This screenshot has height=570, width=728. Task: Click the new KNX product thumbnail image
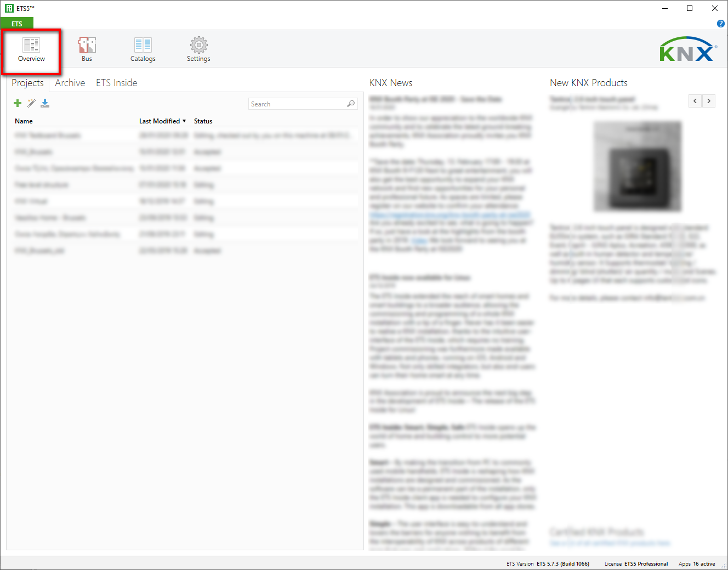point(638,167)
